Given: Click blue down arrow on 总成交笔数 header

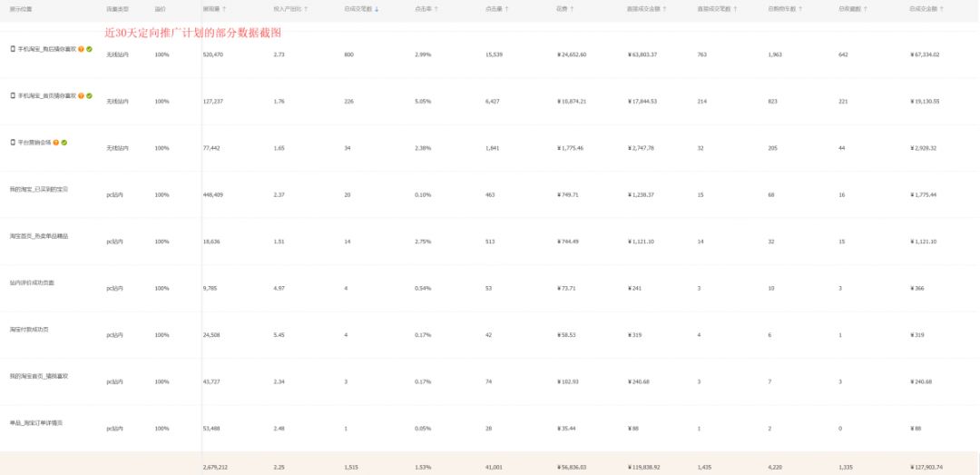Looking at the screenshot, I should tap(377, 9).
